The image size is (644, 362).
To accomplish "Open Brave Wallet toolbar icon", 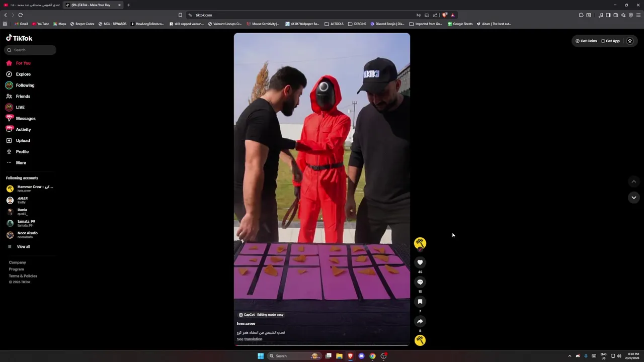I will pos(616,15).
